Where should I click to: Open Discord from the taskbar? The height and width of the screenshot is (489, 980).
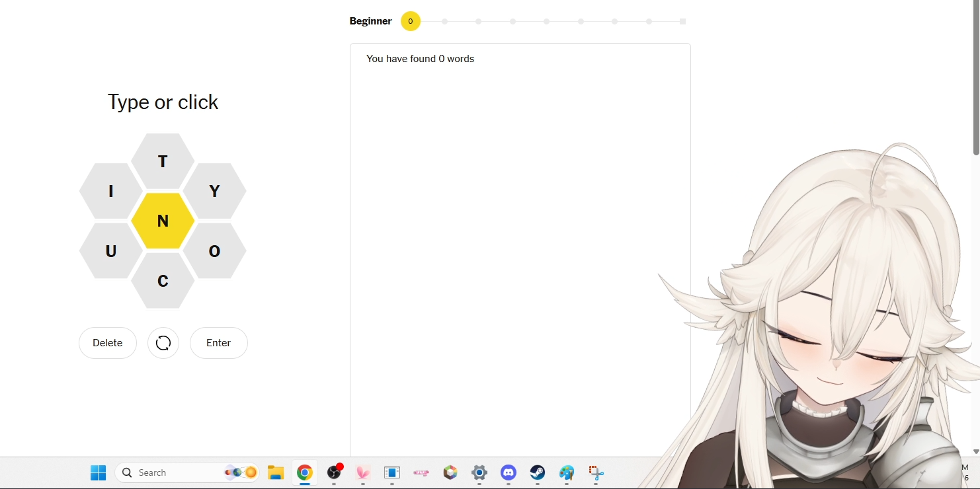(x=509, y=472)
